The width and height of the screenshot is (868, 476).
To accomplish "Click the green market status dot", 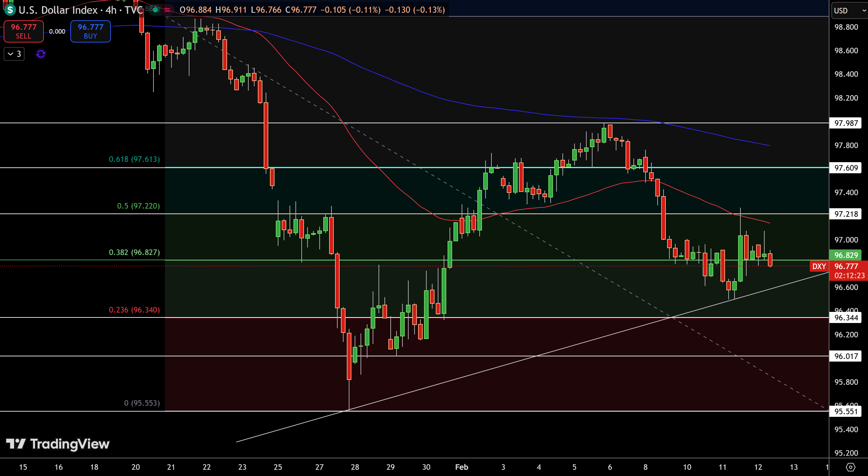I will pos(155,10).
